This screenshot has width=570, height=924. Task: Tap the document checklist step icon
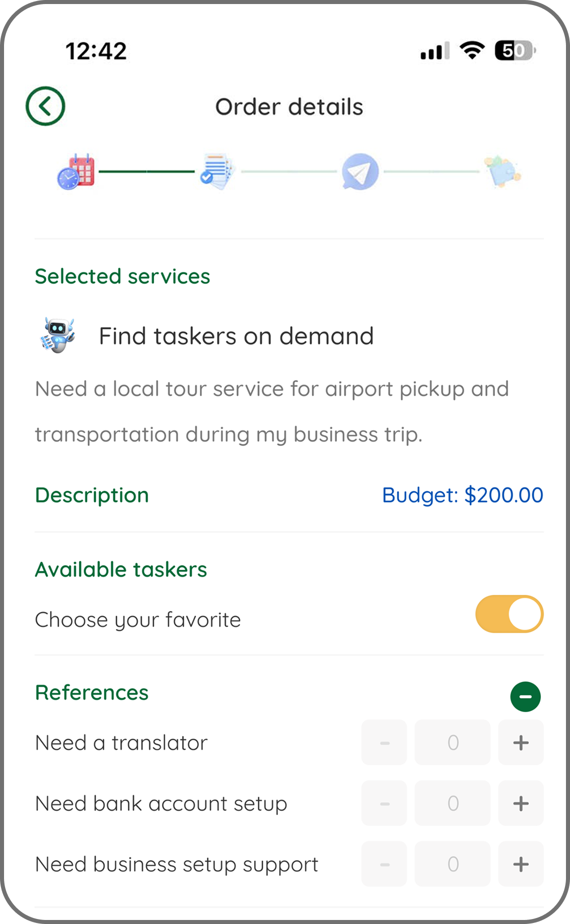pyautogui.click(x=217, y=172)
